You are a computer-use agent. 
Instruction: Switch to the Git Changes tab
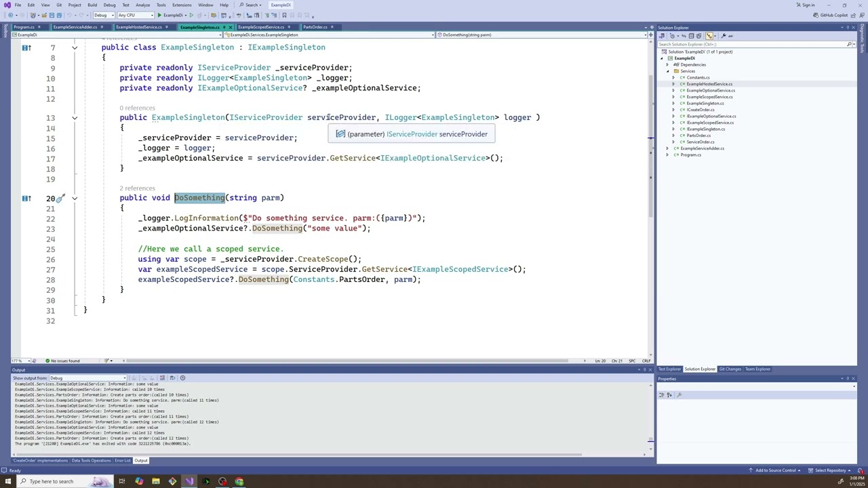coord(730,369)
